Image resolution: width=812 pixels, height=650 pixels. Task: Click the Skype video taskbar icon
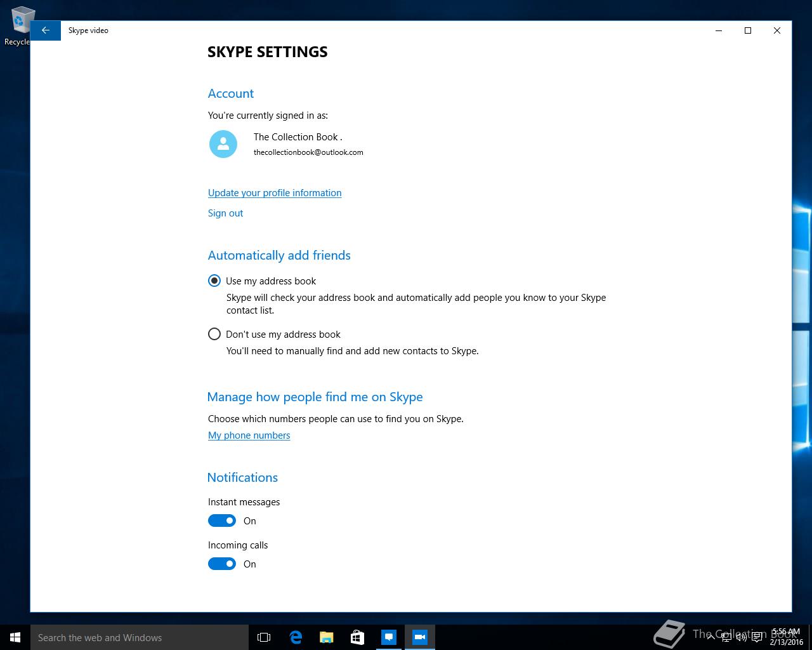tap(420, 637)
